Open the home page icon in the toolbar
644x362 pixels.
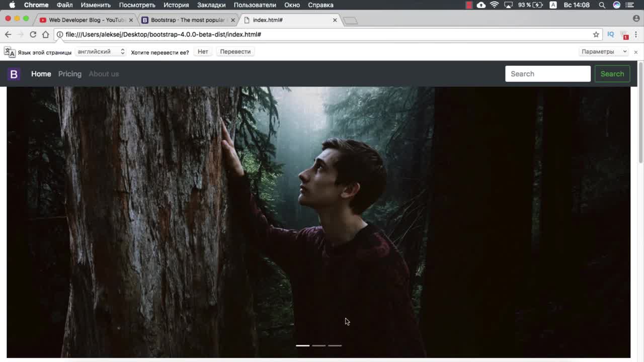[45, 34]
